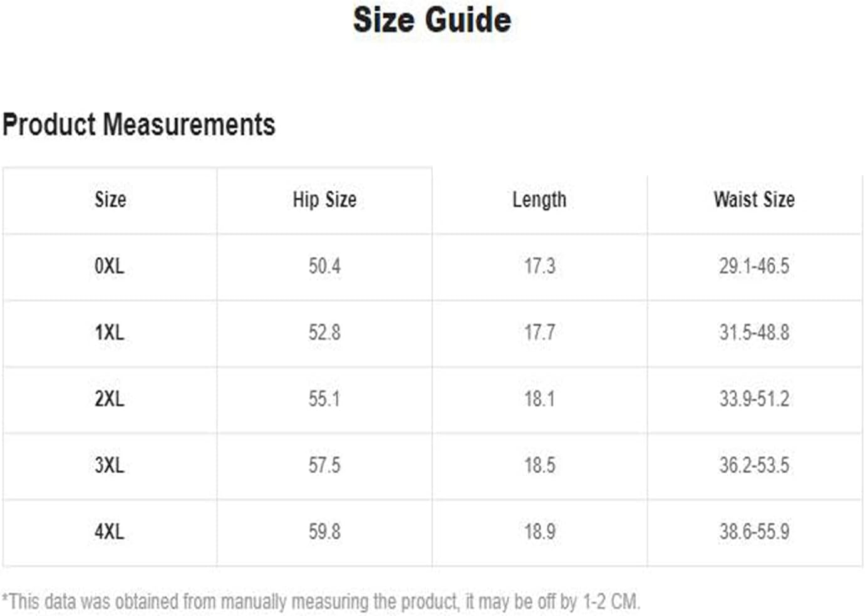Click the 18.5 length value
Screen dimensions: 865x616
(x=539, y=465)
